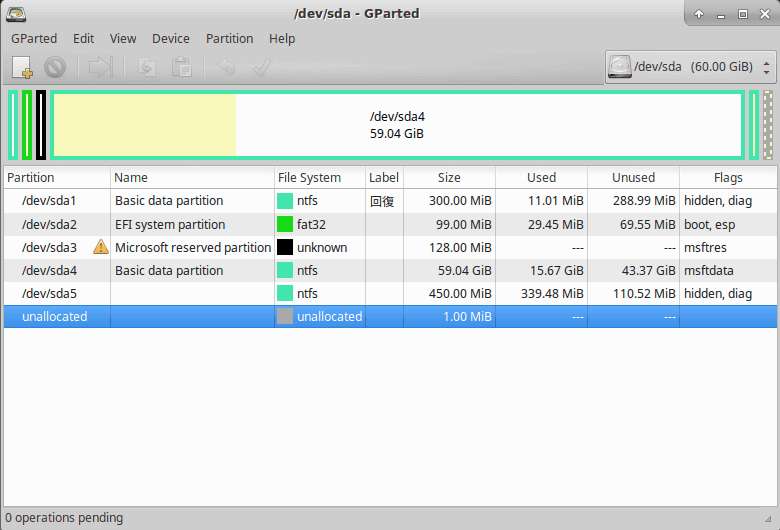Select the /dev/sda5 partition row

tap(390, 293)
